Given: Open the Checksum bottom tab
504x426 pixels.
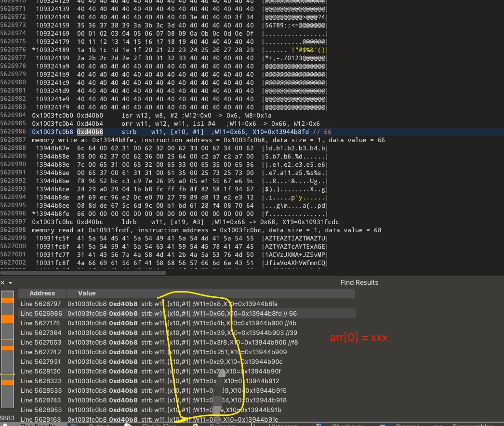Looking at the screenshot, I should pos(347,425).
